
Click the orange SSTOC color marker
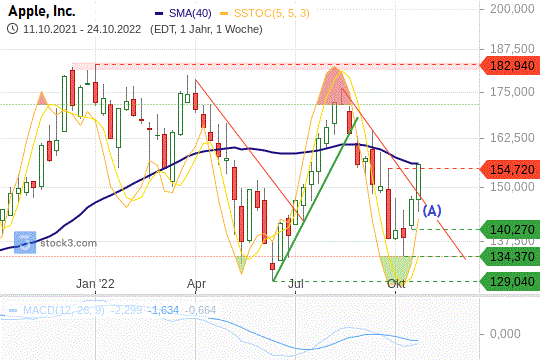pyautogui.click(x=224, y=13)
